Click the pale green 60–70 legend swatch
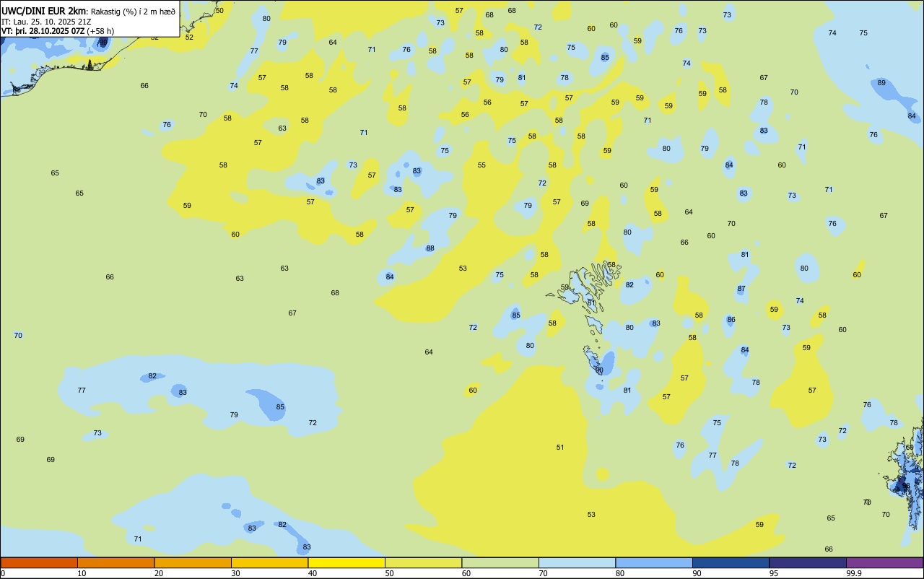The height and width of the screenshot is (579, 924). click(500, 562)
